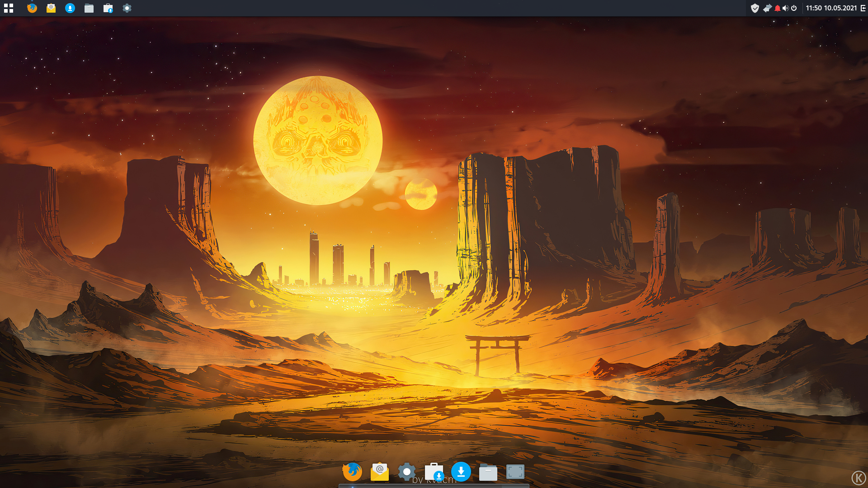Open the file manager from top panel
Image resolution: width=868 pixels, height=488 pixels.
(89, 8)
